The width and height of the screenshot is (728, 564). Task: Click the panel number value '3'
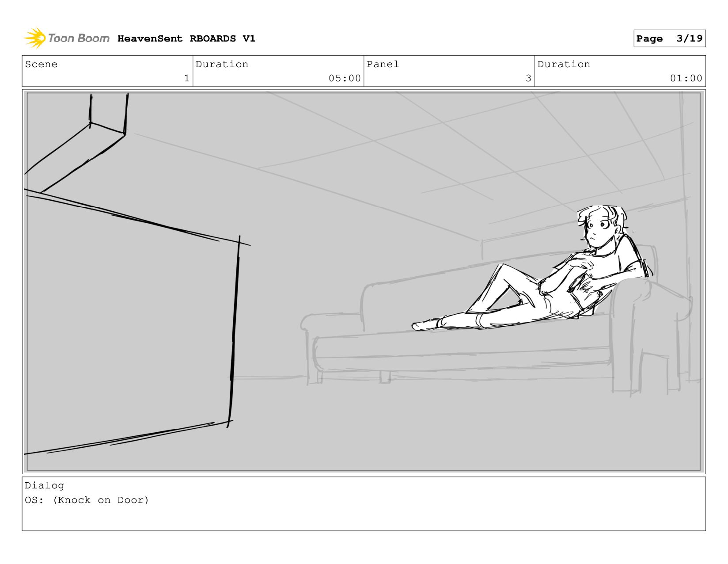tap(528, 78)
